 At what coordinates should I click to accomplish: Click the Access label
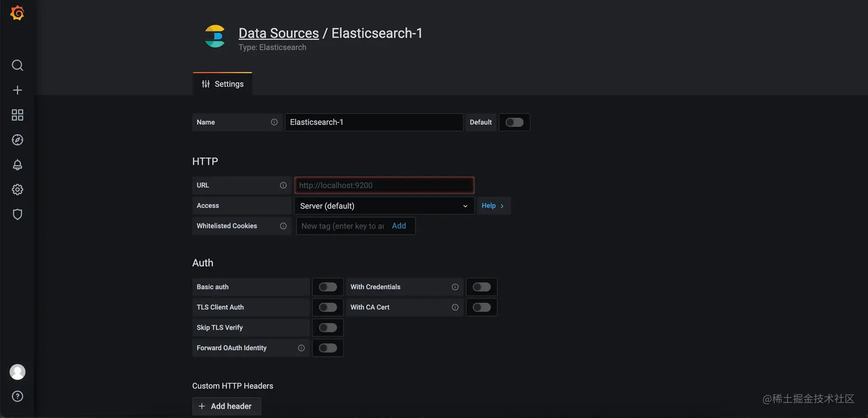208,206
